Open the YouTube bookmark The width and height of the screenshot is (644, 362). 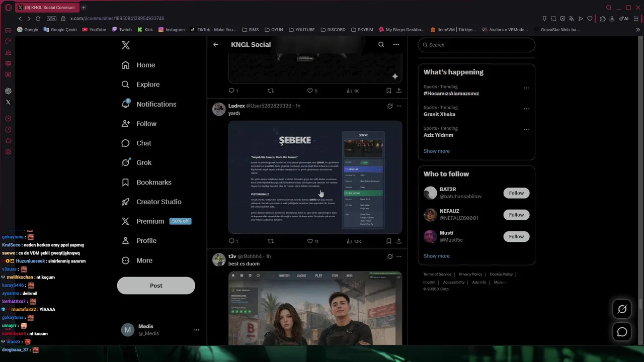coord(94,30)
